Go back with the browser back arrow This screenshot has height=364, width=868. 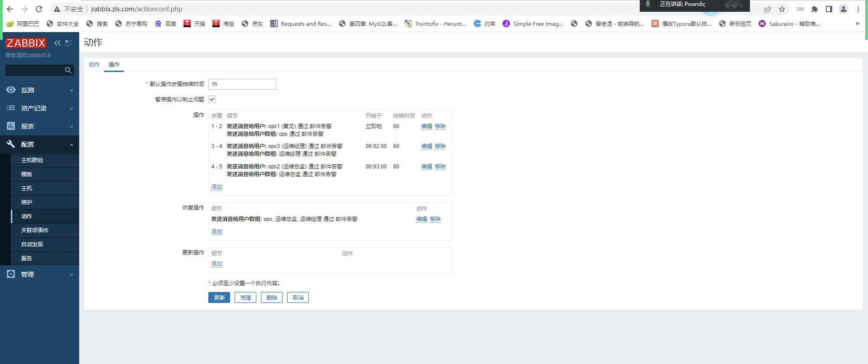[x=10, y=9]
